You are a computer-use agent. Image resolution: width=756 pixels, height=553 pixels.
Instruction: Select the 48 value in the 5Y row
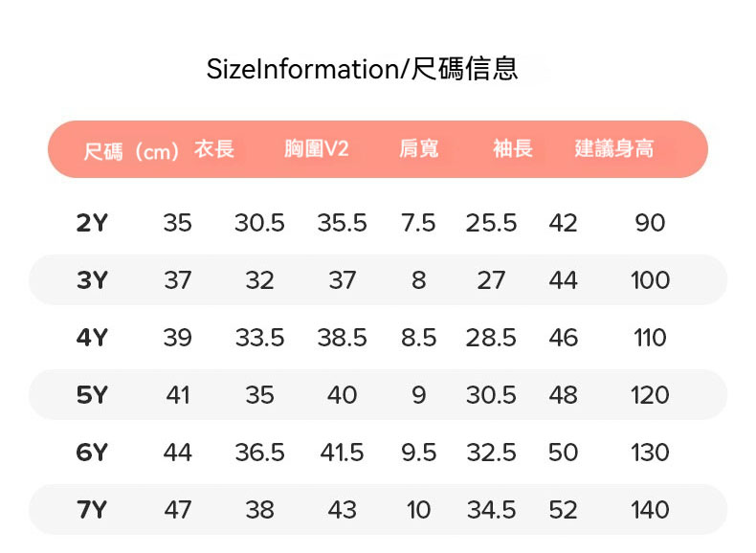coord(563,395)
